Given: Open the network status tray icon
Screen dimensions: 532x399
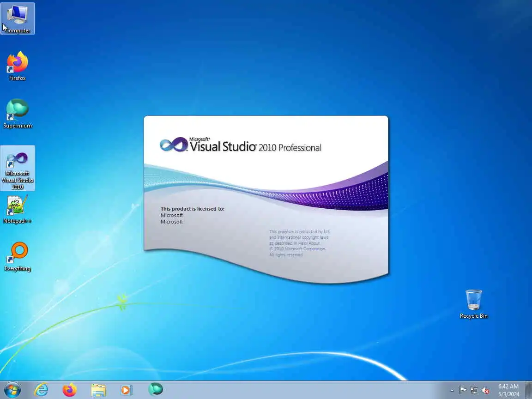Looking at the screenshot, I should click(474, 391).
